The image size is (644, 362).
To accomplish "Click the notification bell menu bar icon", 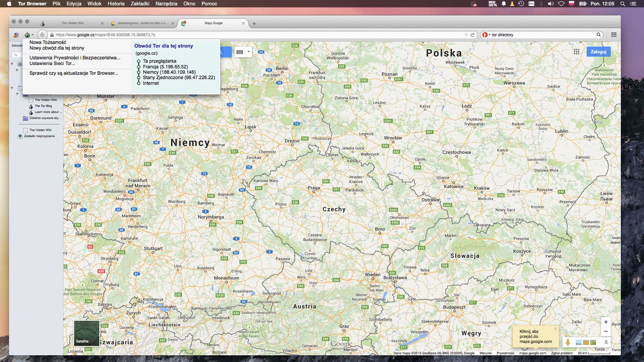I will (504, 4).
